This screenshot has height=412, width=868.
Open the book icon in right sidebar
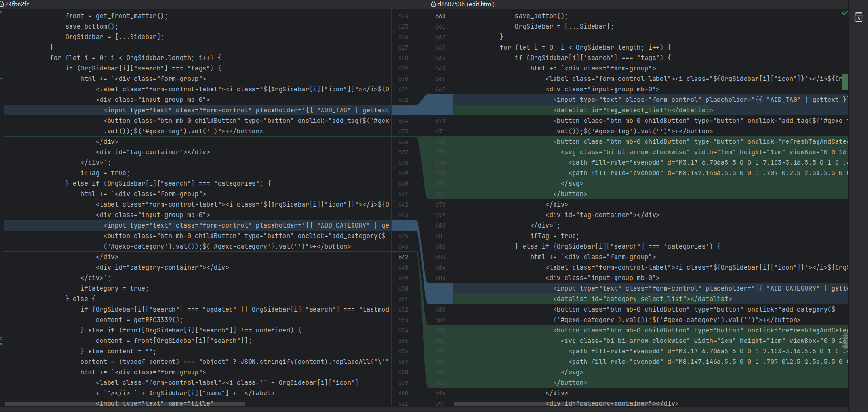858,18
